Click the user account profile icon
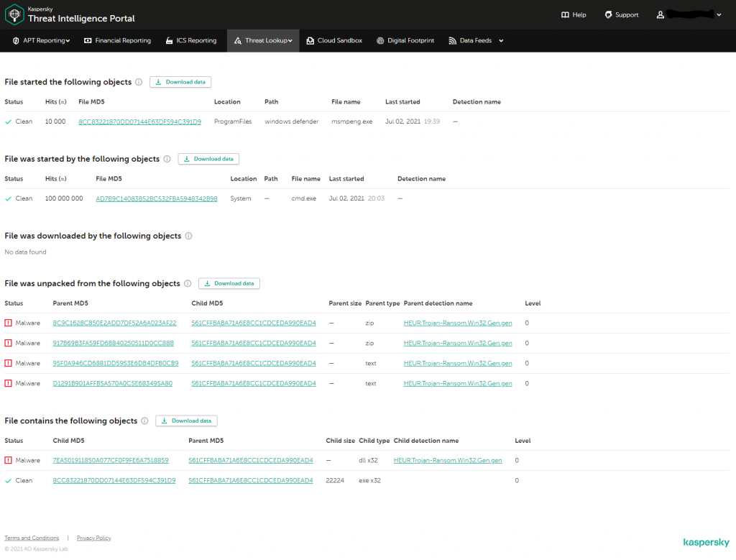Screen dimensions: 736x560 tap(661, 15)
